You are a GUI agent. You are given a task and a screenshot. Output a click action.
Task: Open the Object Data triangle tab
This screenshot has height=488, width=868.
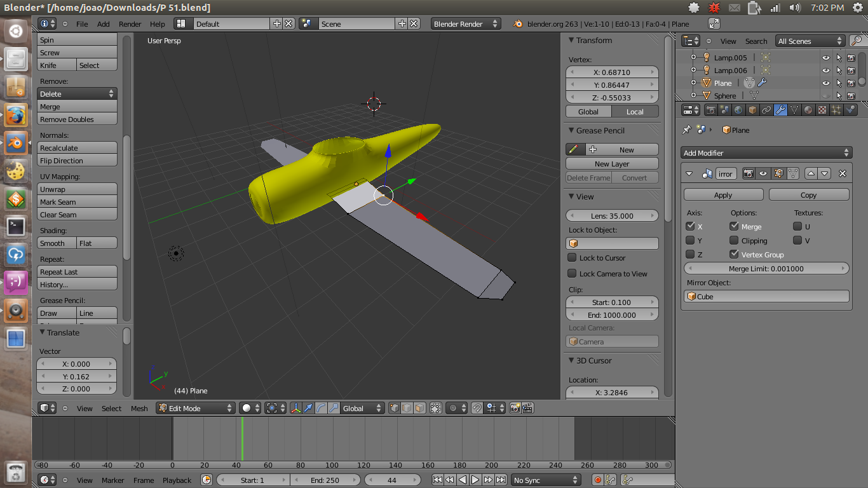pyautogui.click(x=794, y=110)
